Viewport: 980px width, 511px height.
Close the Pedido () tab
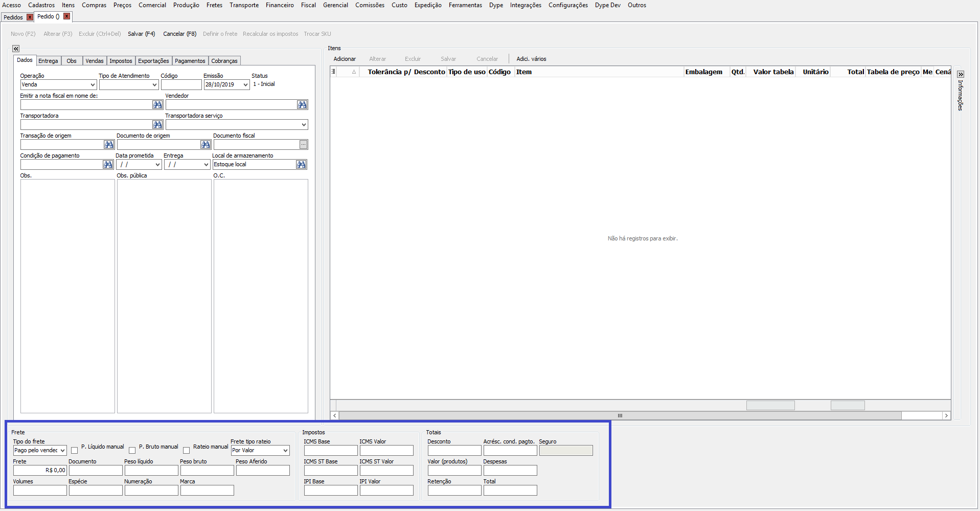point(66,16)
